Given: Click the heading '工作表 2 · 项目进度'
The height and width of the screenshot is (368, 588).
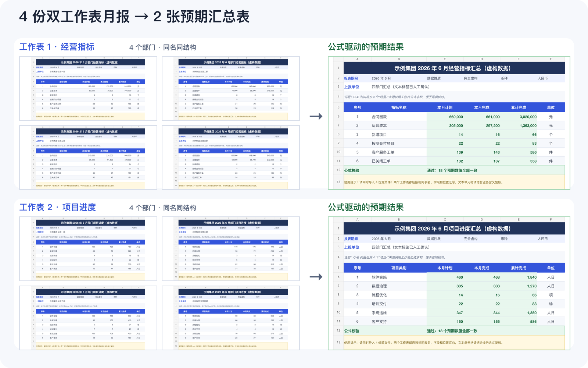Looking at the screenshot, I should click(57, 207).
